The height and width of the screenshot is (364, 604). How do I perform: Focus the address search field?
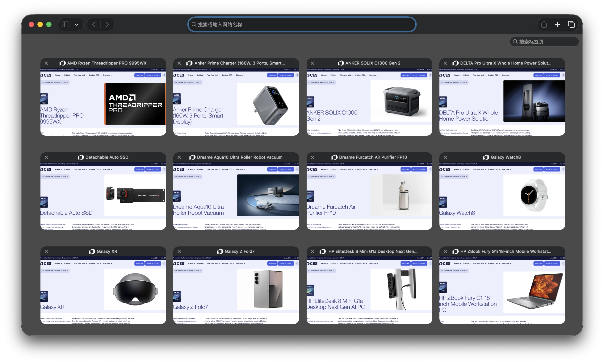pos(301,24)
